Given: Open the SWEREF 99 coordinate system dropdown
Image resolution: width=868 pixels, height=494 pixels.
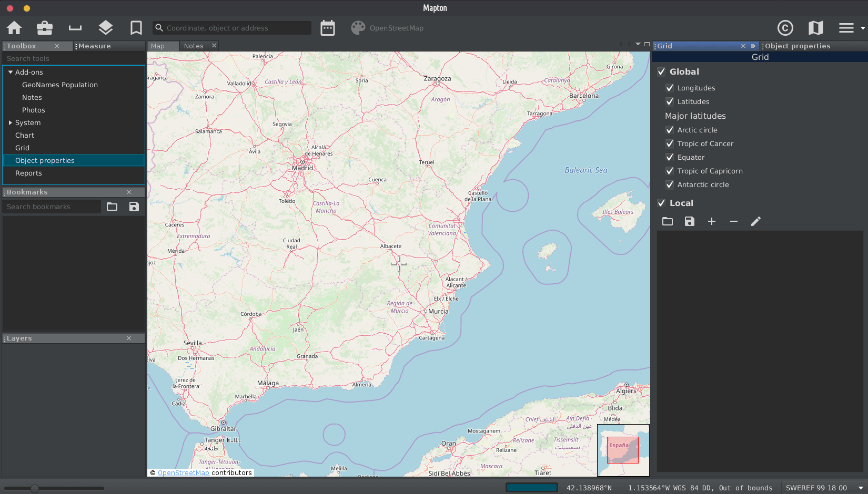Looking at the screenshot, I should point(823,488).
